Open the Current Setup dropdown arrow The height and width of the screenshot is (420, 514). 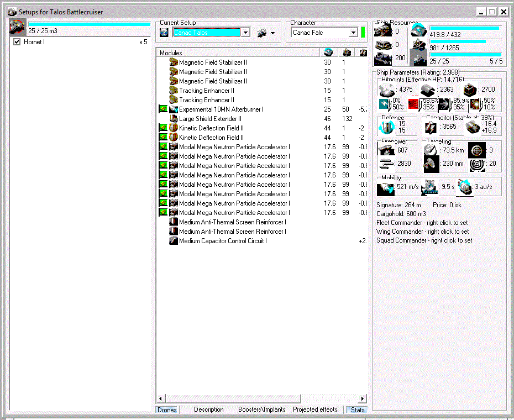tap(246, 33)
